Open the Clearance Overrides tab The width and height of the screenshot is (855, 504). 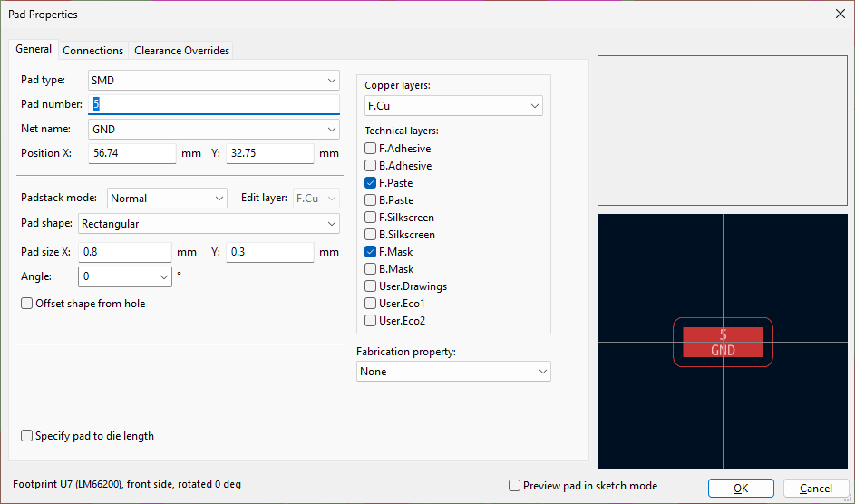point(181,51)
